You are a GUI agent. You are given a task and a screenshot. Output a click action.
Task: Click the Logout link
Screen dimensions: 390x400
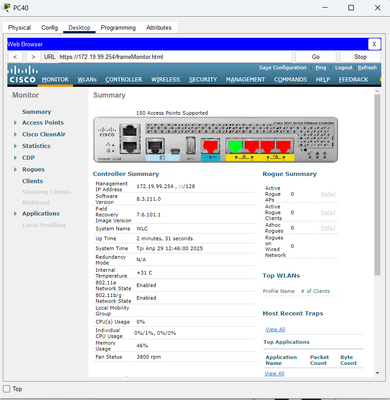point(344,68)
